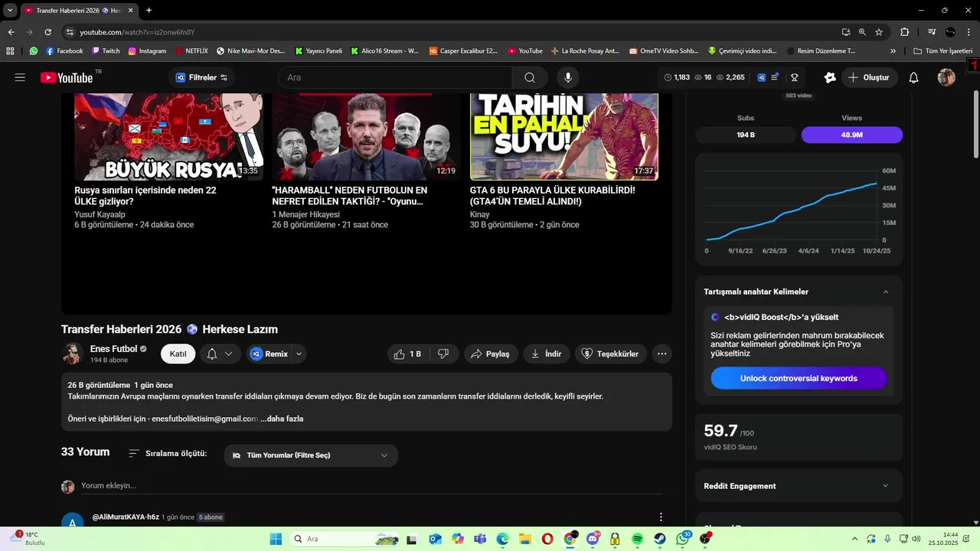This screenshot has width=980, height=551.
Task: Click Unlock controversial keywords button
Action: (799, 378)
